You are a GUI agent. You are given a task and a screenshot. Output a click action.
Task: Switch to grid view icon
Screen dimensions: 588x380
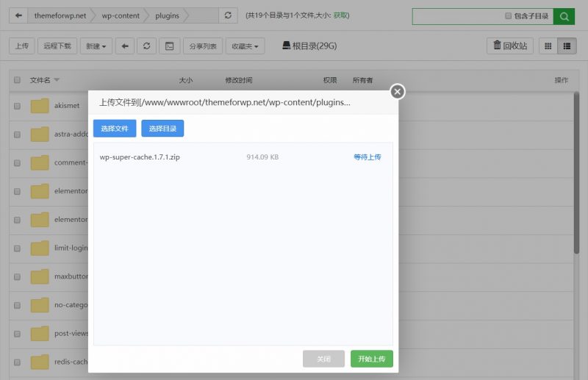548,46
